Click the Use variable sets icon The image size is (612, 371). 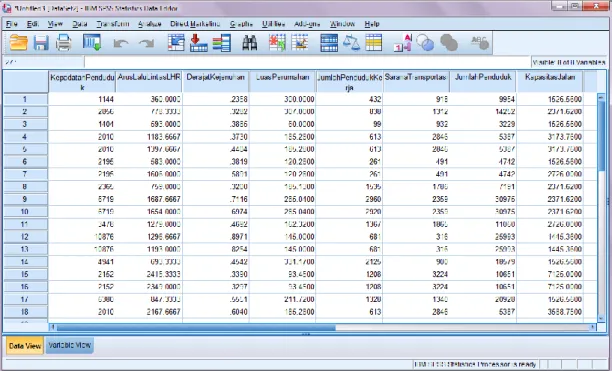425,43
